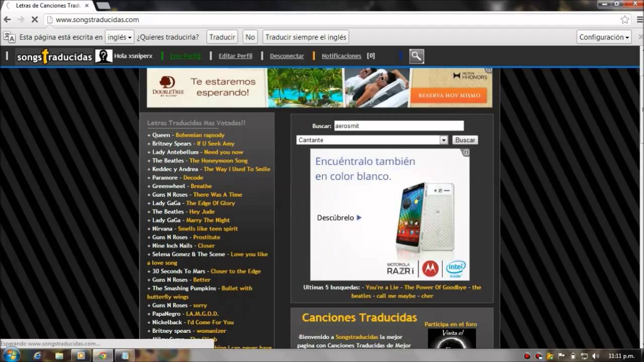Screen dimensions: 644x362
Task: Launch Internet Explorer from the taskbar
Action: 37,355
